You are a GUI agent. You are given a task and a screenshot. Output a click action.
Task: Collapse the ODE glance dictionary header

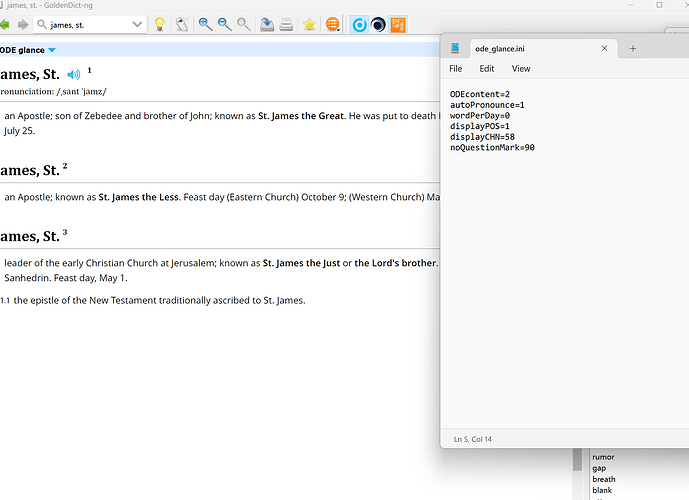click(x=52, y=50)
